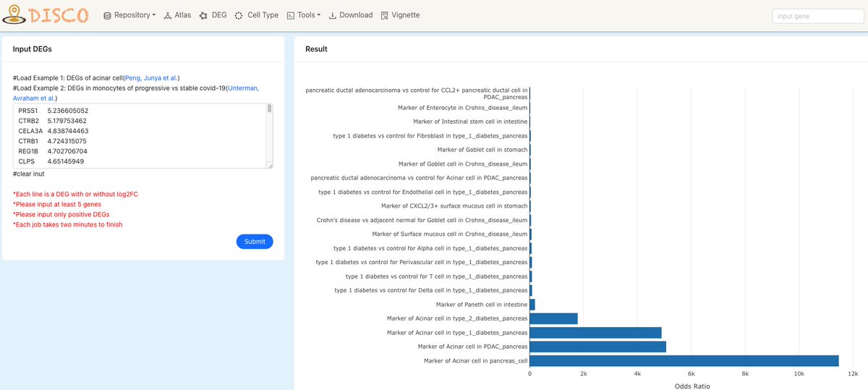868x390 pixels.
Task: Click the Marker of Enterocyte in Crohns_disease_ileum label
Action: [463, 108]
